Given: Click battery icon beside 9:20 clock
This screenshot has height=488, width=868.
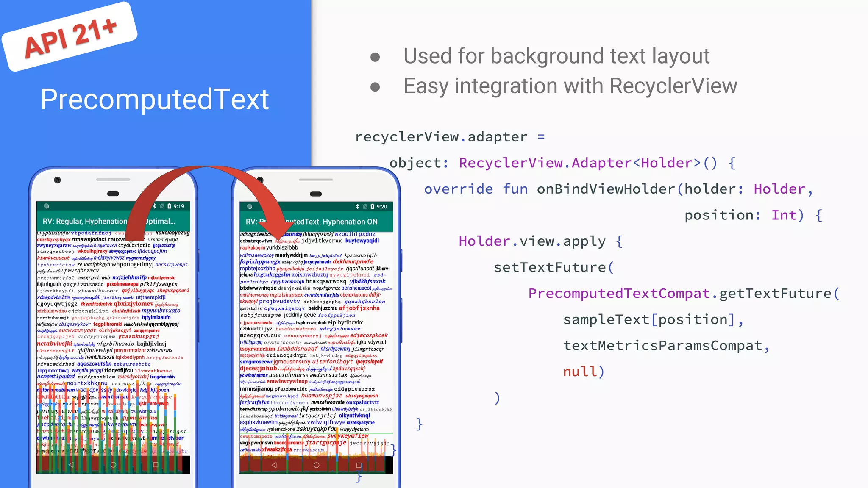Looking at the screenshot, I should (x=372, y=207).
